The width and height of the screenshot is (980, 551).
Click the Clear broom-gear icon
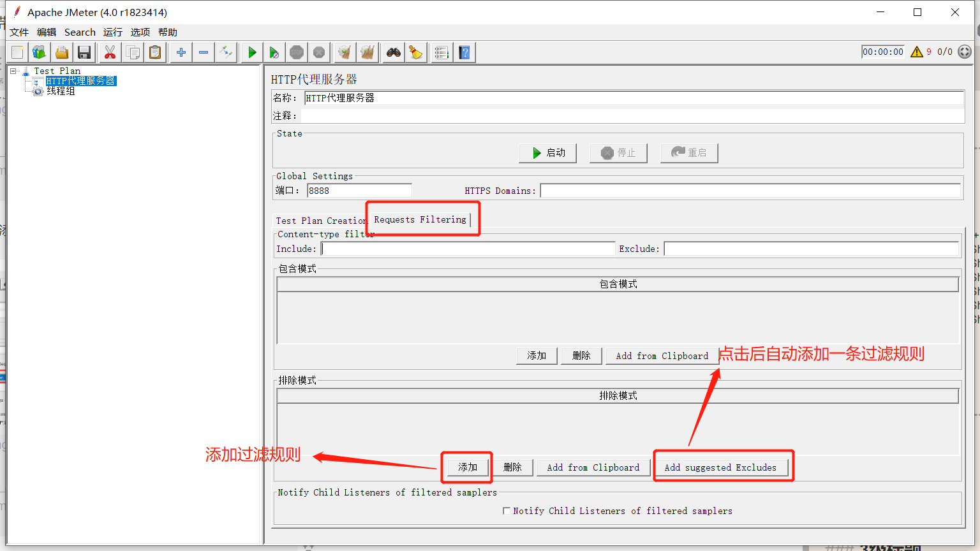(x=345, y=52)
